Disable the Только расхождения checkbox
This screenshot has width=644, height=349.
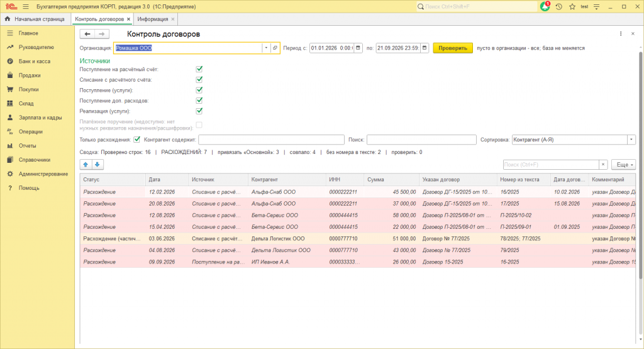(136, 140)
